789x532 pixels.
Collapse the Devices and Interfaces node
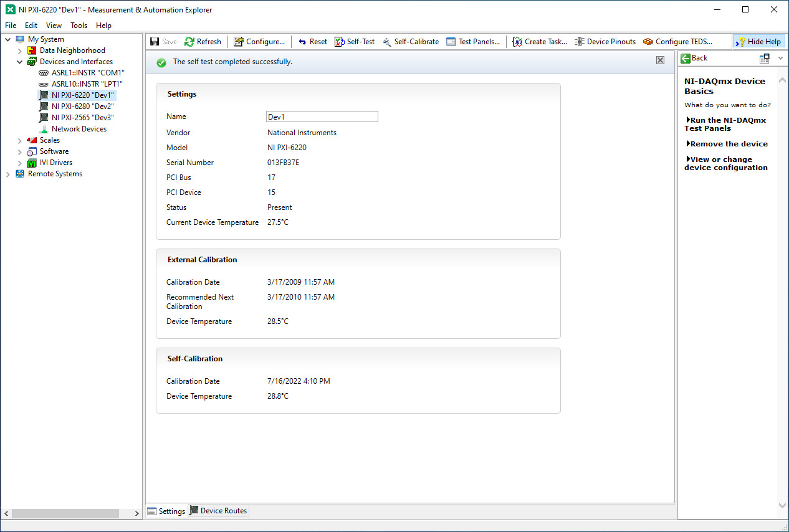click(x=20, y=62)
